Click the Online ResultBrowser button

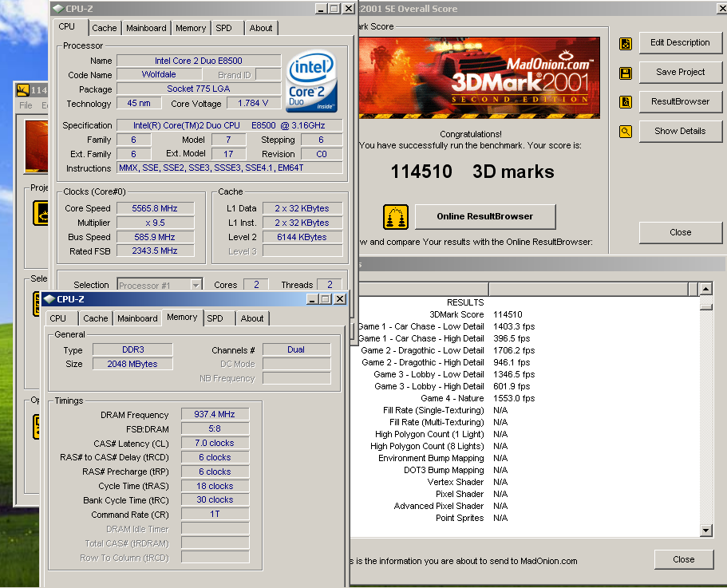pos(485,216)
